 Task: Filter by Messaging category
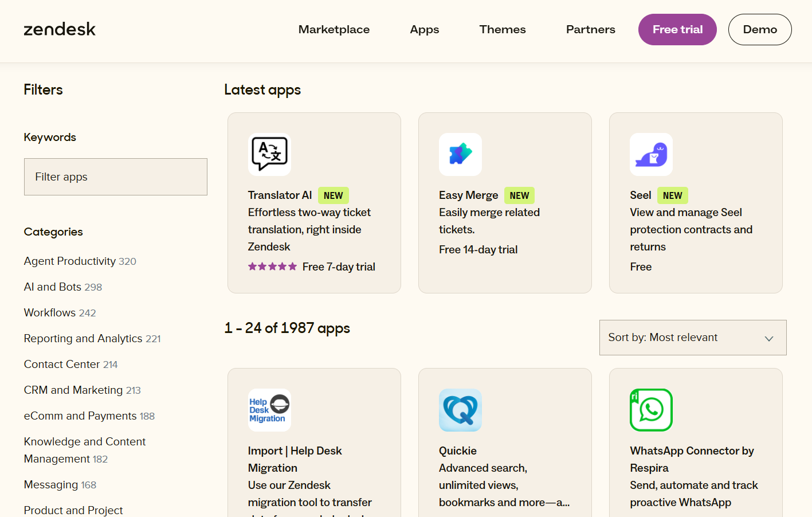pyautogui.click(x=60, y=485)
